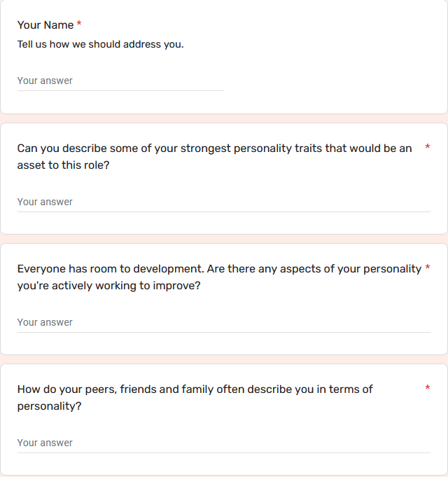Click required asterisk on strongest traits question
The image size is (448, 477).
(427, 147)
